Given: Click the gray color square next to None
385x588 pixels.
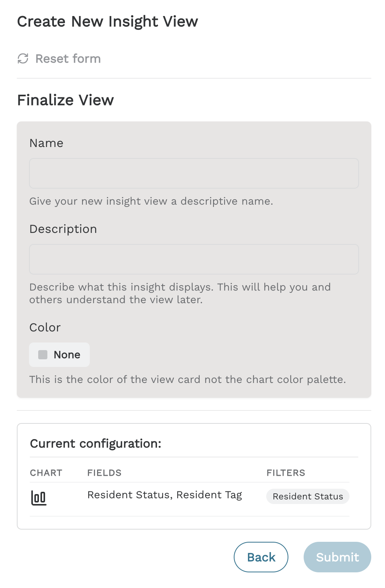Looking at the screenshot, I should click(x=43, y=355).
